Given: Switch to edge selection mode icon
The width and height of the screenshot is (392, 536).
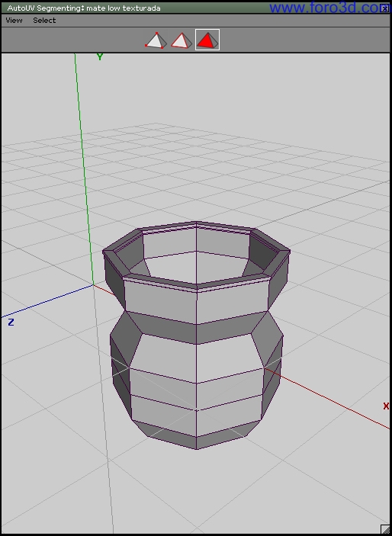Looking at the screenshot, I should [182, 40].
